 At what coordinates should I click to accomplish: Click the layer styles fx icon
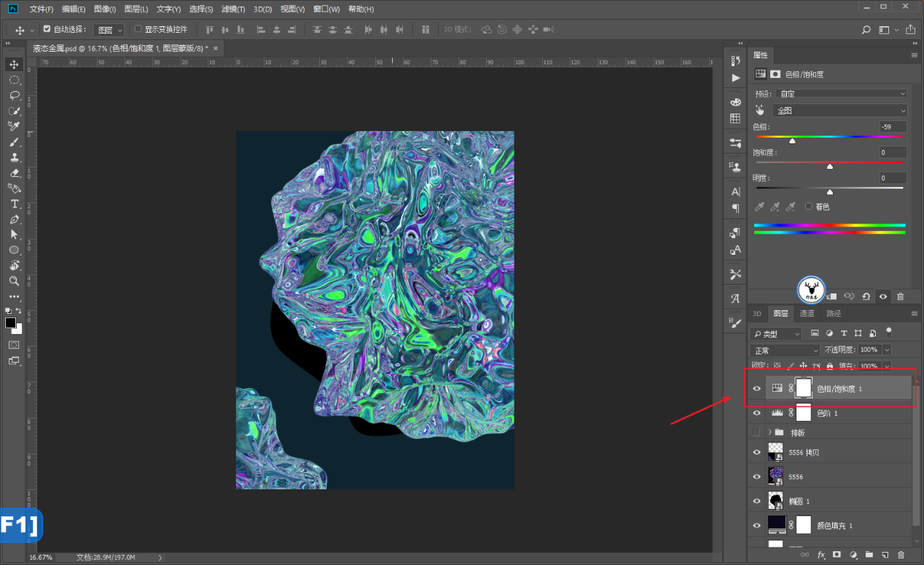[x=821, y=555]
